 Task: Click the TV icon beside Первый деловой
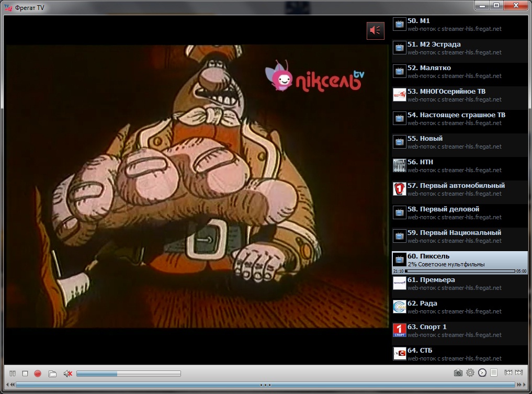coord(399,213)
